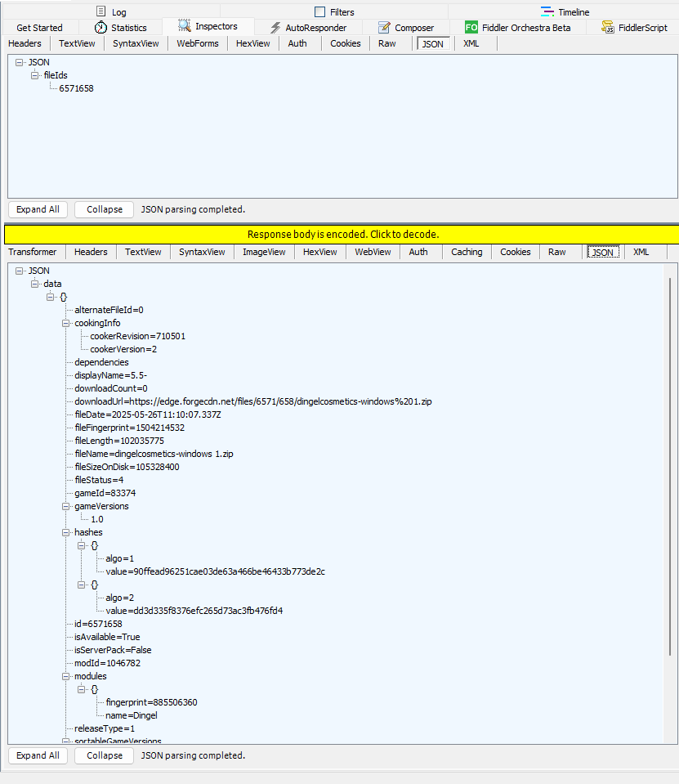This screenshot has height=784, width=679.
Task: Open request Cookies tab
Action: click(346, 43)
